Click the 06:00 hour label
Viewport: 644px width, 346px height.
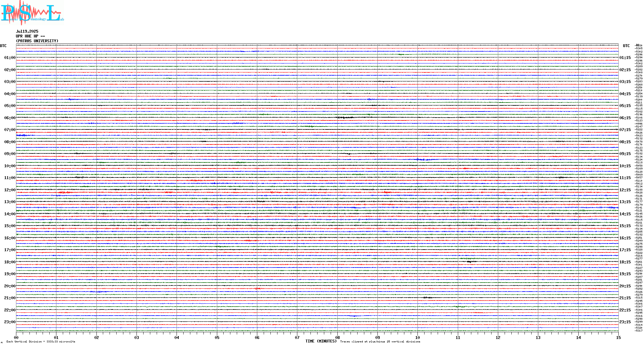coord(10,118)
